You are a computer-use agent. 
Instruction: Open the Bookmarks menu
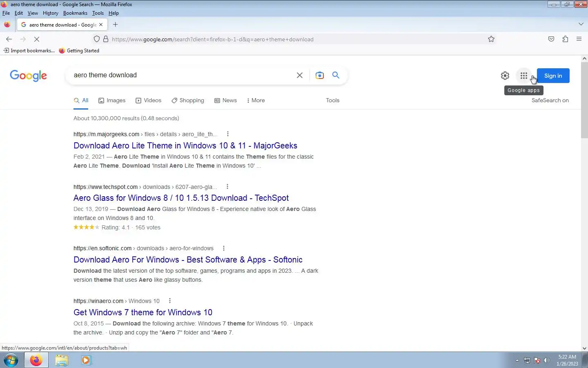(x=75, y=13)
